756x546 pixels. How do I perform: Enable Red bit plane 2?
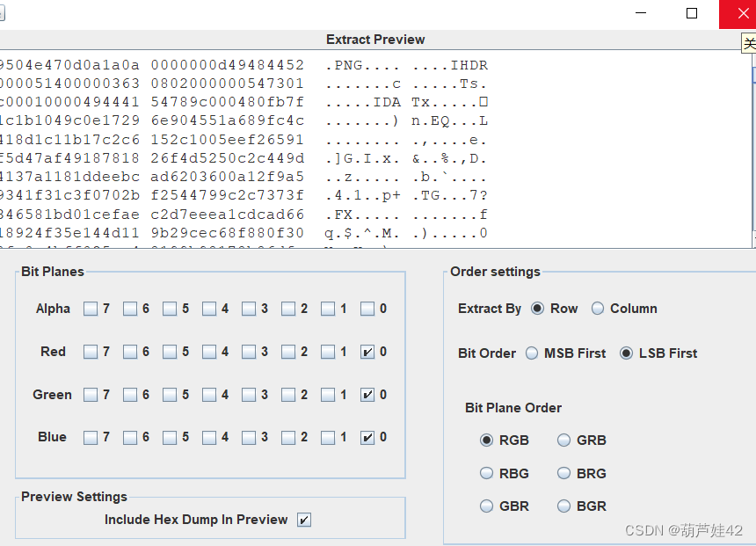click(287, 352)
